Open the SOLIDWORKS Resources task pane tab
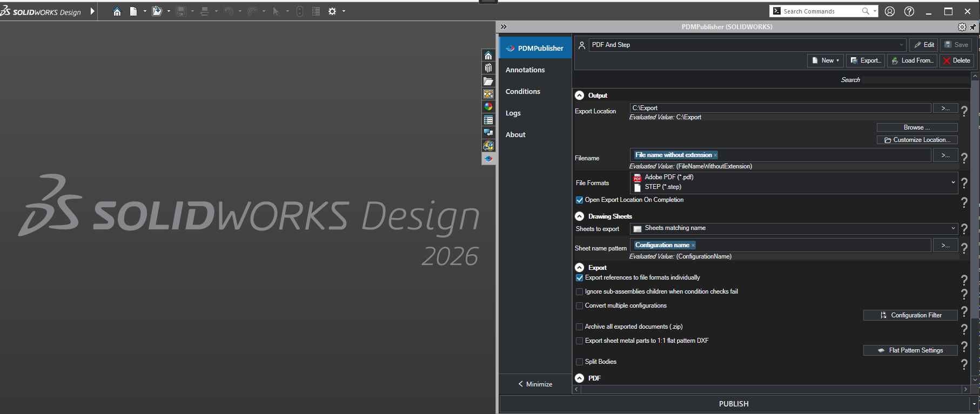This screenshot has height=414, width=980. (x=488, y=56)
